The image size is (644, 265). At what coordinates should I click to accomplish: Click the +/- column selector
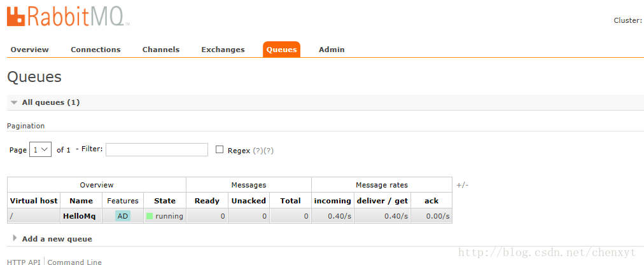click(463, 185)
